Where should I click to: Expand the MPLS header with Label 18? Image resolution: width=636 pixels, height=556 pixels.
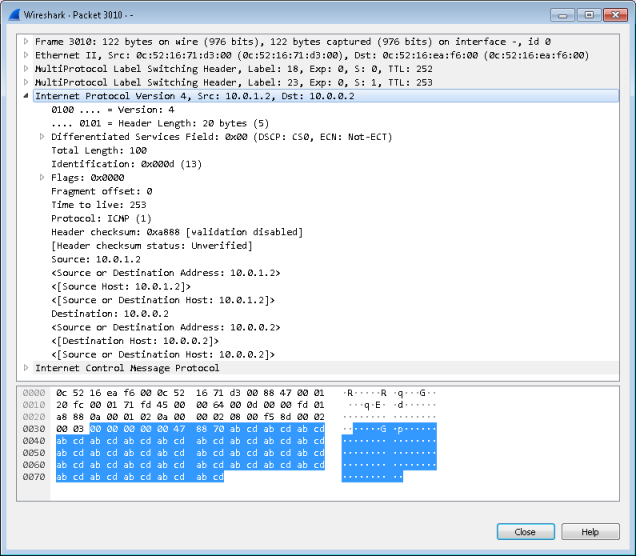[x=26, y=69]
